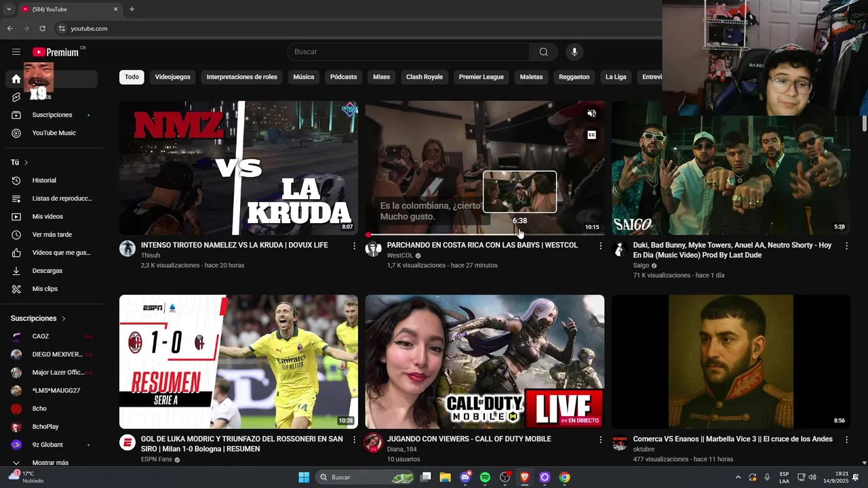Click the Diana_184 channel avatar
Image resolution: width=868 pixels, height=488 pixels.
[373, 443]
